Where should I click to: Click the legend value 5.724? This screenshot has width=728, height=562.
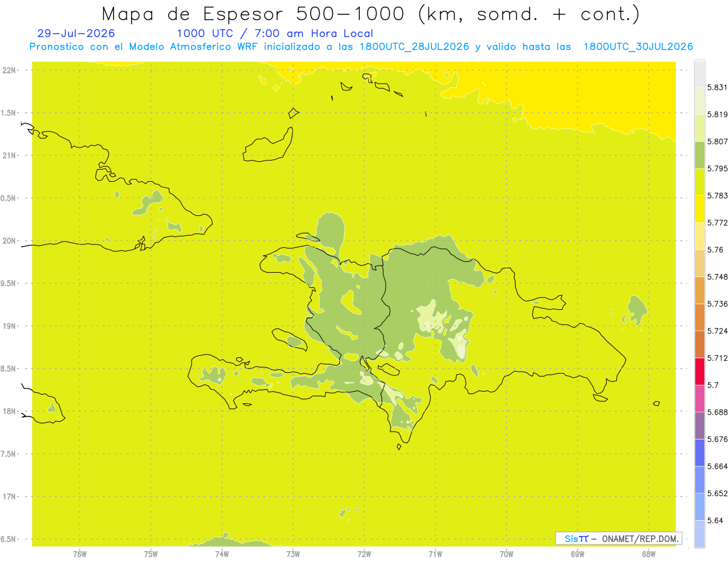click(717, 331)
